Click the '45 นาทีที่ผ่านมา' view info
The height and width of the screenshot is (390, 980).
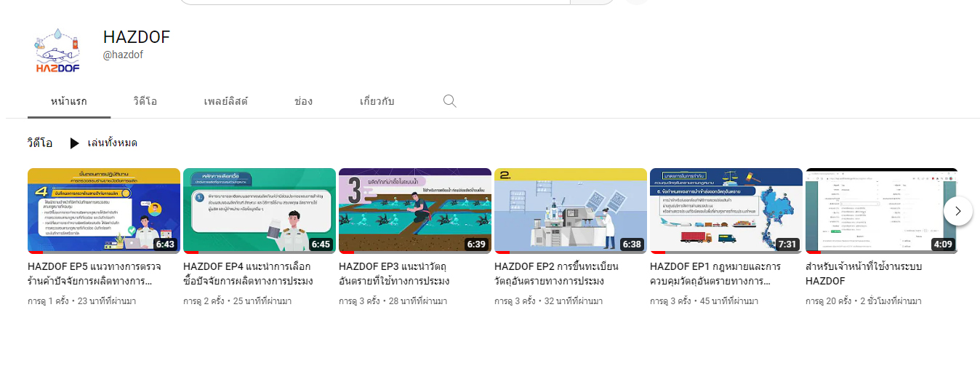729,301
